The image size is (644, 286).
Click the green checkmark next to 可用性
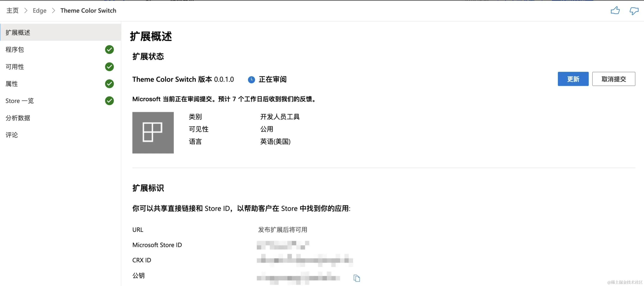coord(109,67)
